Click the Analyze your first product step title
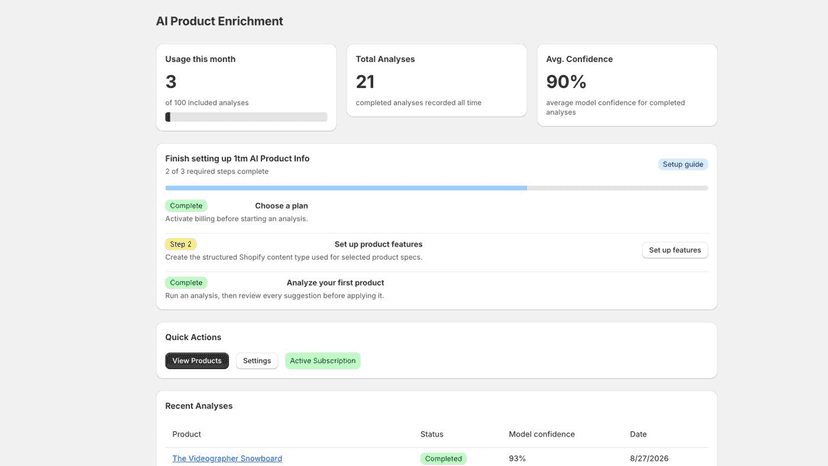 coord(335,283)
